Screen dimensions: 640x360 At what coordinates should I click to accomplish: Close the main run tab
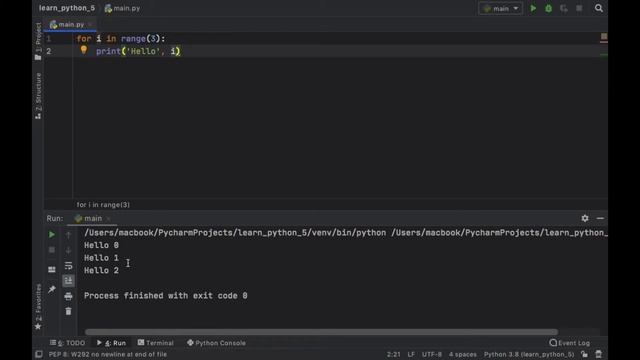pyautogui.click(x=109, y=219)
